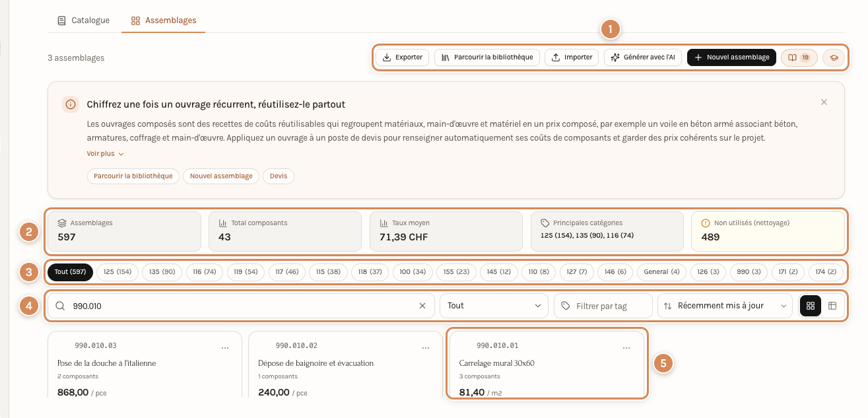Select the Tout (597) category filter
The height and width of the screenshot is (418, 868).
(x=70, y=272)
